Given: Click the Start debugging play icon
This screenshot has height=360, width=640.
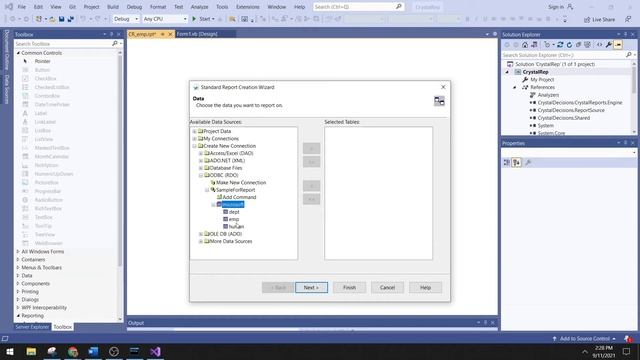Looking at the screenshot, I should (x=194, y=19).
